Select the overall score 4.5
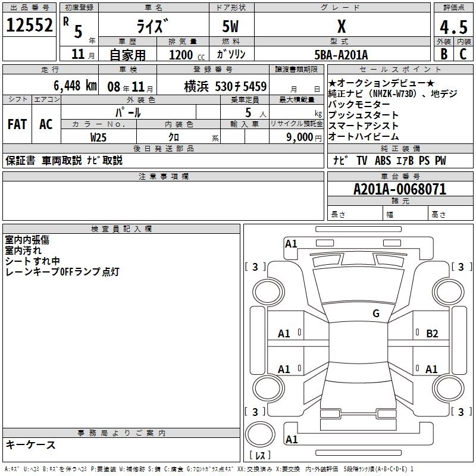Screen dimensions: 476x476 [453, 27]
